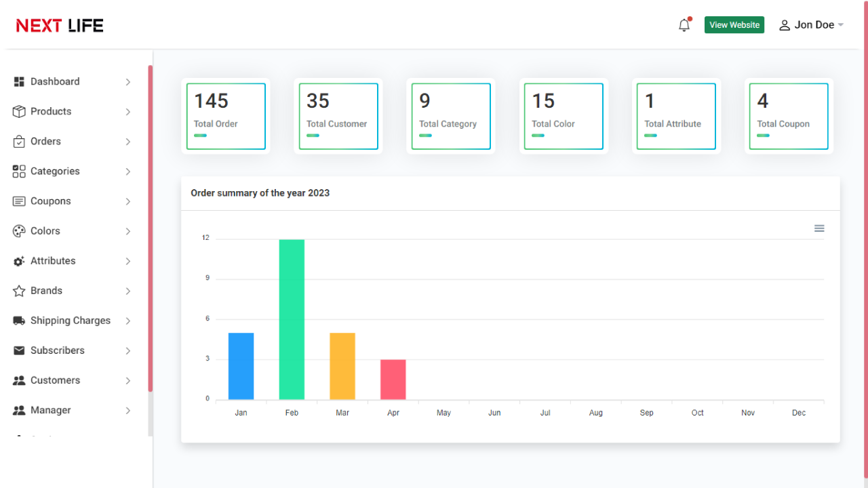Click the Coupons ticket icon

click(x=19, y=201)
